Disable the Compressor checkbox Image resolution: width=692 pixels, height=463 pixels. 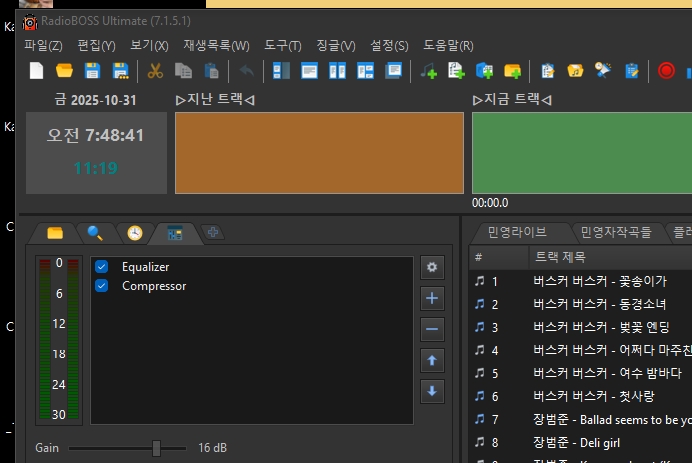pyautogui.click(x=102, y=286)
